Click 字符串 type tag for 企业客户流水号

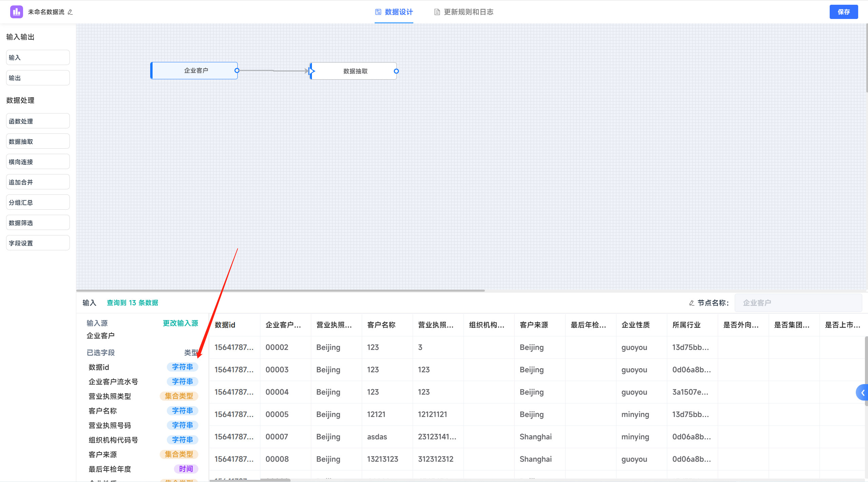point(182,381)
